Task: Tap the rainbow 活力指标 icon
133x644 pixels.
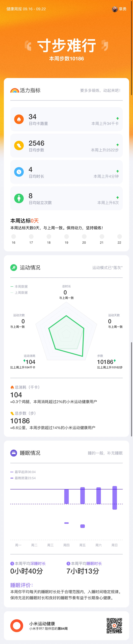Action: click(x=14, y=91)
